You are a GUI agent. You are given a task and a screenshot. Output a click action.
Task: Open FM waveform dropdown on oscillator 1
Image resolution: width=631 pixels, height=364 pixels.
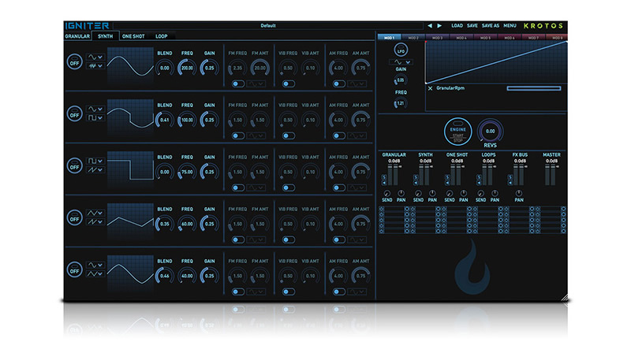pyautogui.click(x=256, y=84)
